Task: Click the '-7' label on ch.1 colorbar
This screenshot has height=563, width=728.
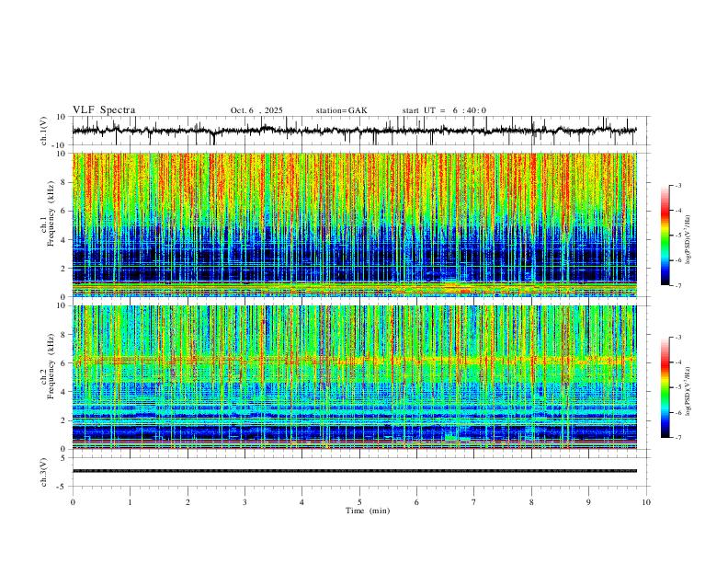Action: (x=678, y=285)
